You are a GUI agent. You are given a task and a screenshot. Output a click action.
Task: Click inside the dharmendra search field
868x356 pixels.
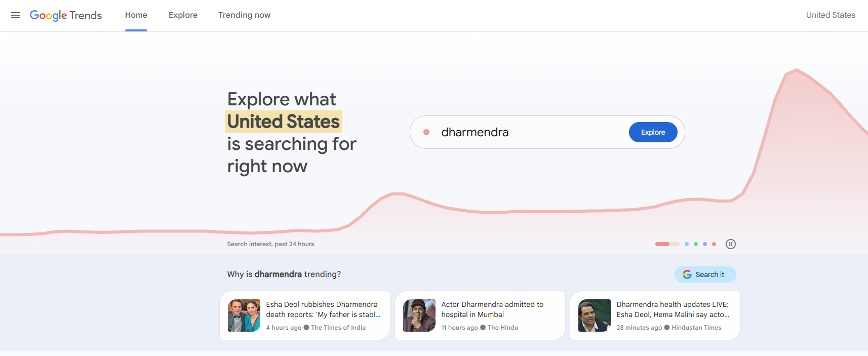coord(506,132)
